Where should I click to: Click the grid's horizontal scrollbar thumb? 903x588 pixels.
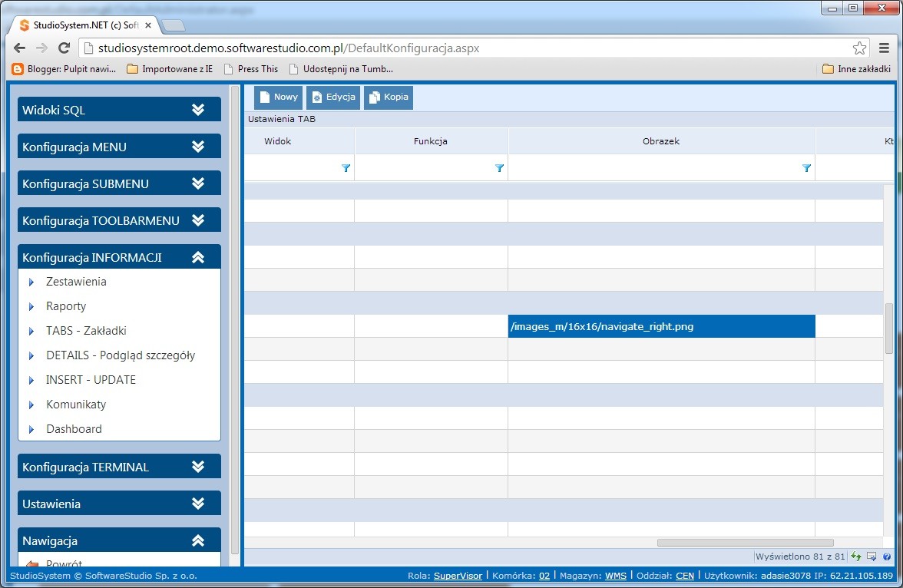pyautogui.click(x=745, y=543)
